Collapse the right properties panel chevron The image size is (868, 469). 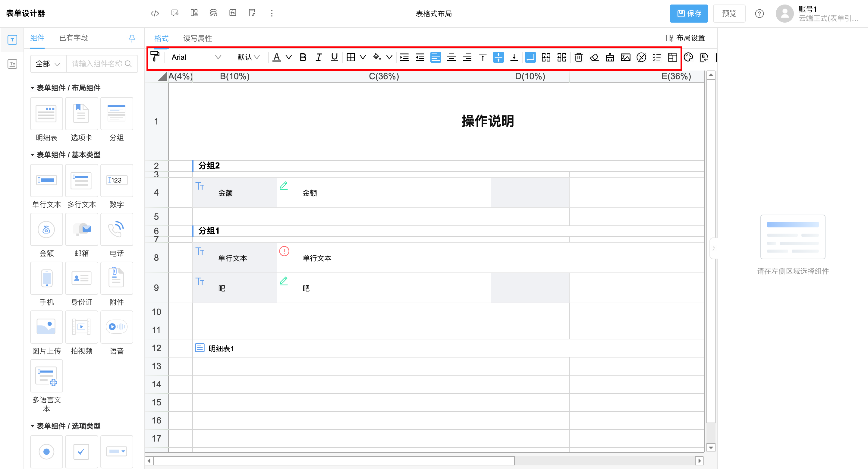coord(714,248)
